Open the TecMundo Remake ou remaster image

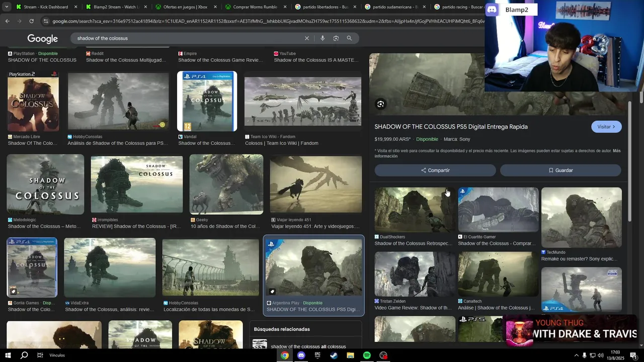click(x=582, y=218)
